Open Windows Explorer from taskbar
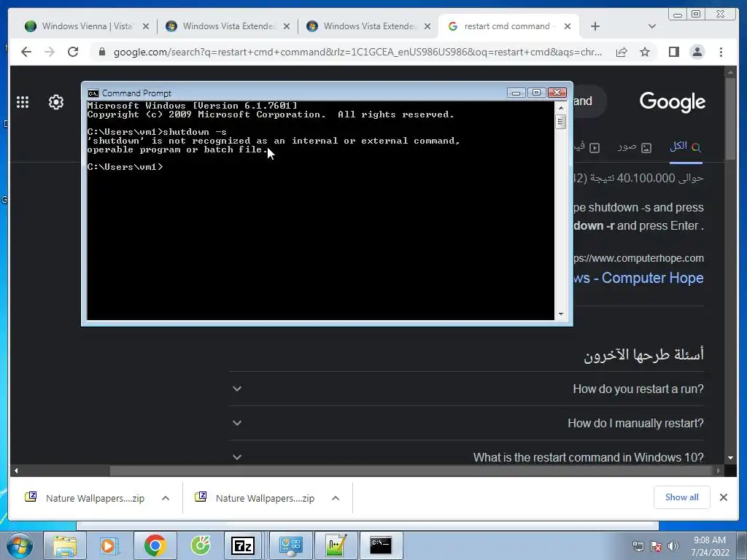The height and width of the screenshot is (560, 747). point(65,545)
